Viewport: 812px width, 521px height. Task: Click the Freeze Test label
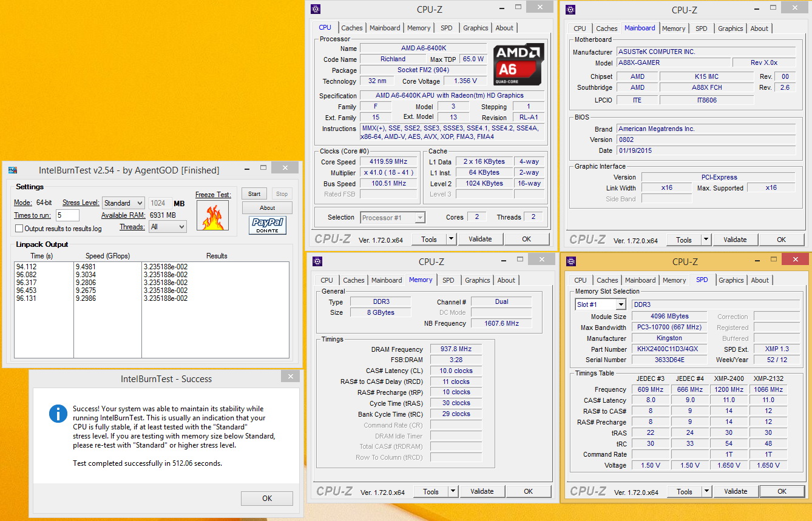click(x=213, y=195)
